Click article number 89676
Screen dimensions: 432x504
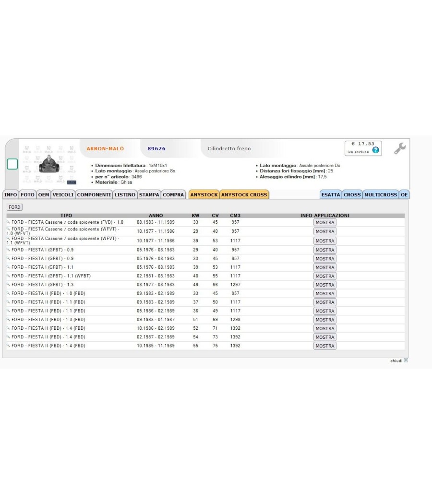coord(156,148)
